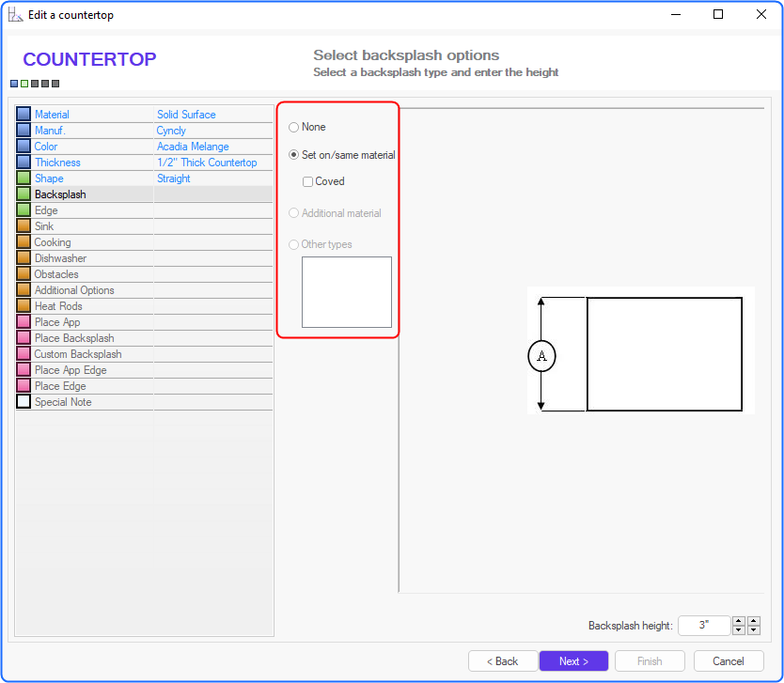Click the green icon beside Backsplash
Image resolution: width=784 pixels, height=683 pixels.
[x=23, y=194]
